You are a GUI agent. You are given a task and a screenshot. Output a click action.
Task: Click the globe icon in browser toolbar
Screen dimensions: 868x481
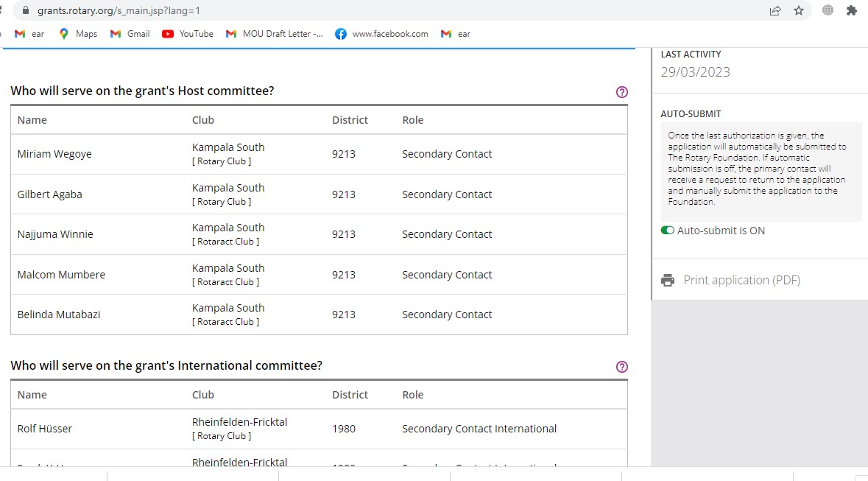pyautogui.click(x=828, y=10)
